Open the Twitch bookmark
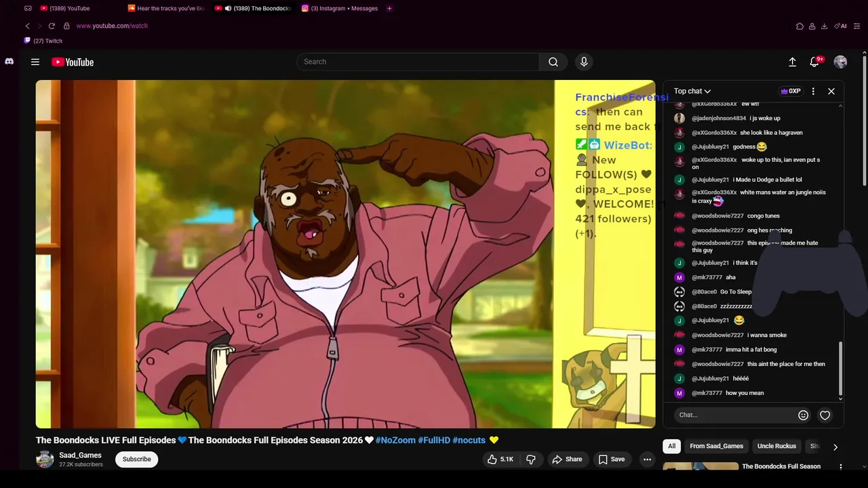Image resolution: width=868 pixels, height=488 pixels. pos(43,41)
